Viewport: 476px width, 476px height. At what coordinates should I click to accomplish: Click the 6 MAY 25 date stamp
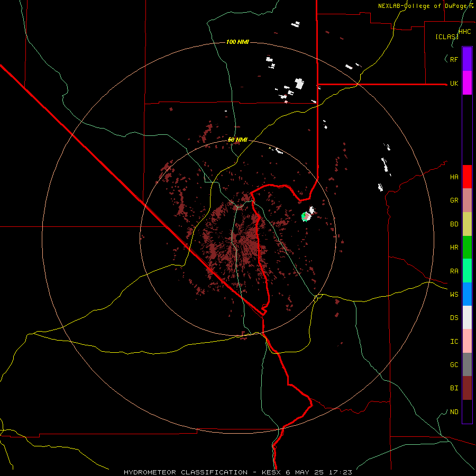pyautogui.click(x=305, y=472)
